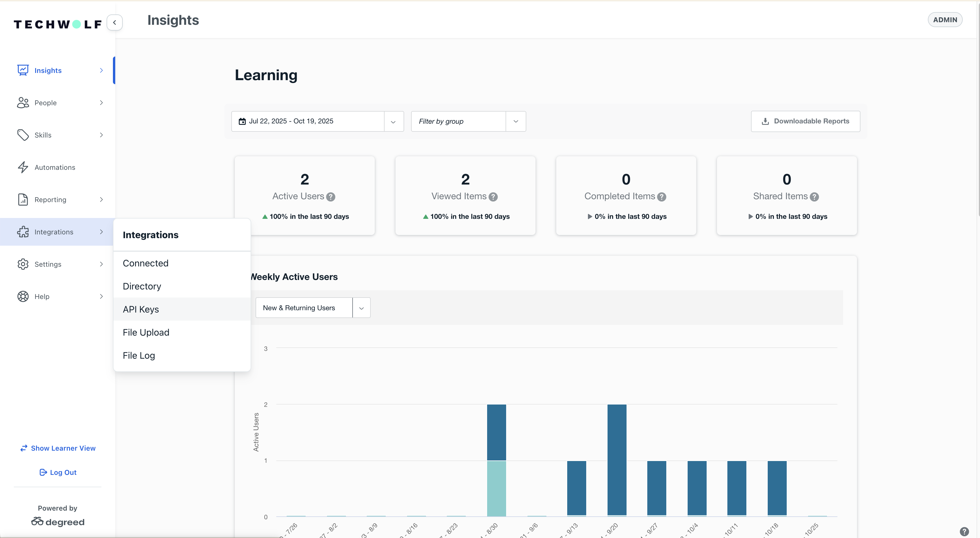Collapse sidebar with chevron toggle button
Image resolution: width=980 pixels, height=538 pixels.
[x=115, y=22]
